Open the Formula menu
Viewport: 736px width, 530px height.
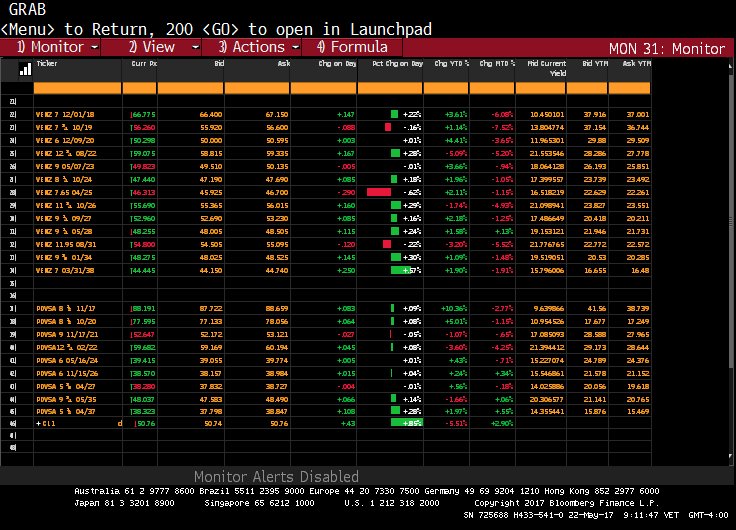(x=351, y=47)
